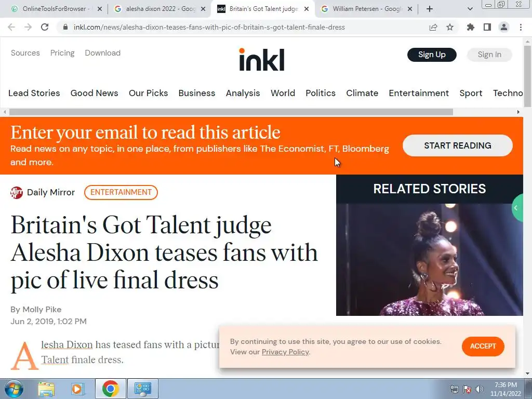Click the padlock site info icon

(x=65, y=27)
